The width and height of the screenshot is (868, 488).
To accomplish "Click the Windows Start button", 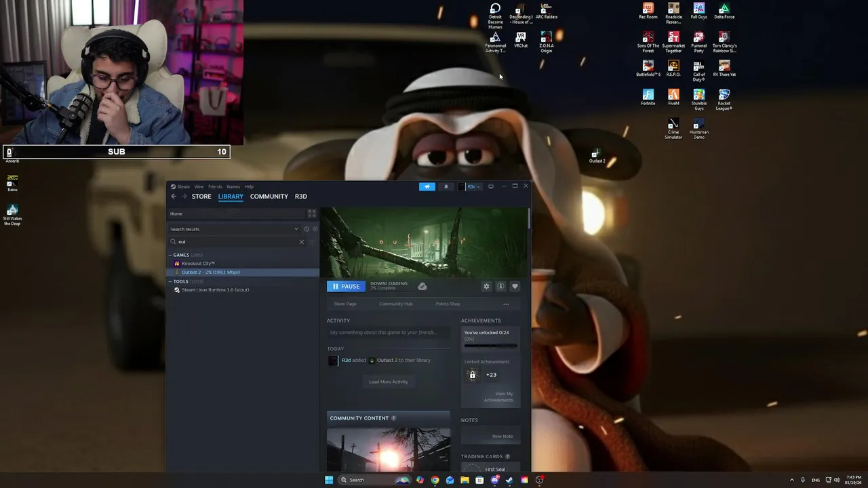I will (329, 480).
